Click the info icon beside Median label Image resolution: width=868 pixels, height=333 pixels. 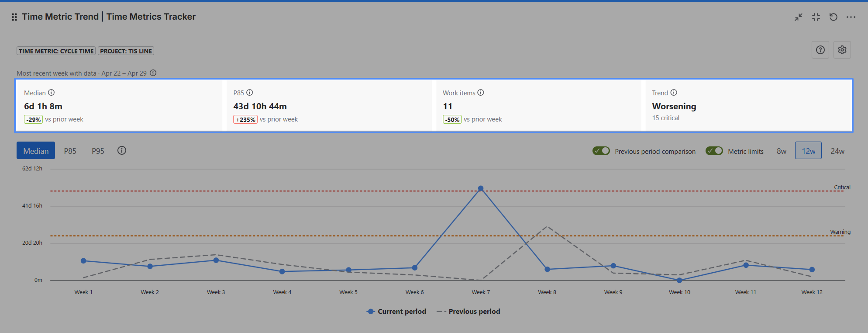[52, 93]
